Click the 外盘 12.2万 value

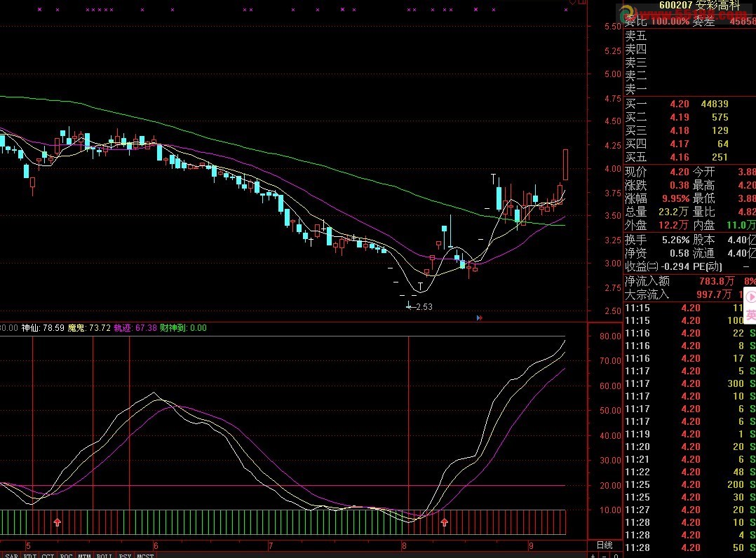[x=673, y=225]
